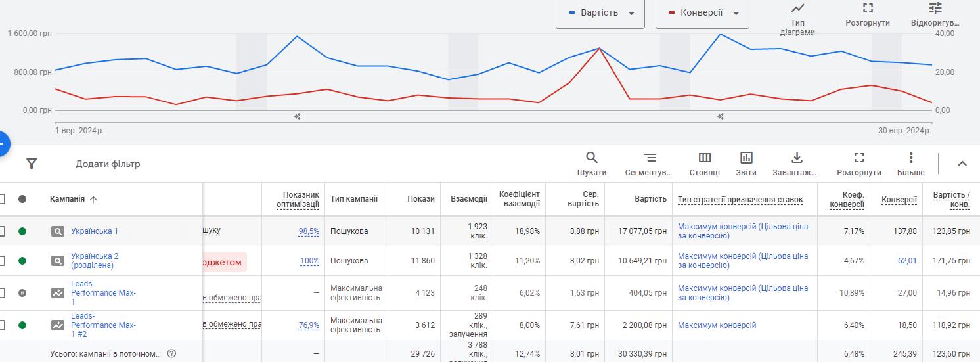Expand table with Розгорнути icon

(x=858, y=158)
